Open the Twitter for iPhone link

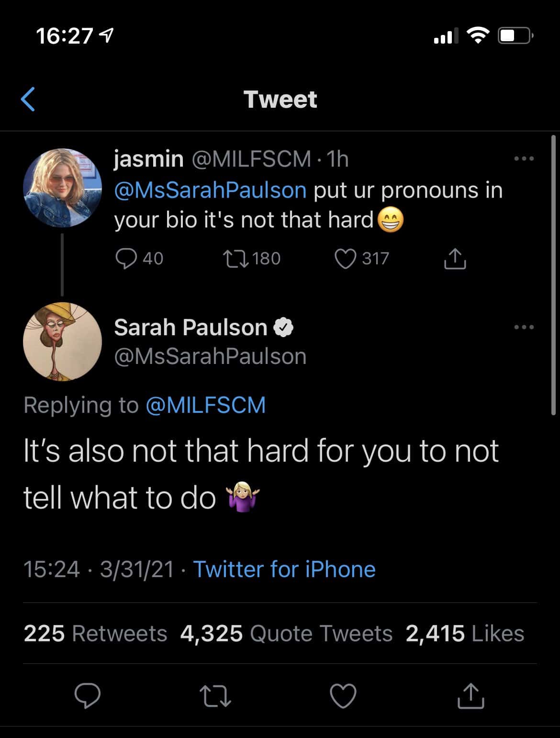point(284,569)
